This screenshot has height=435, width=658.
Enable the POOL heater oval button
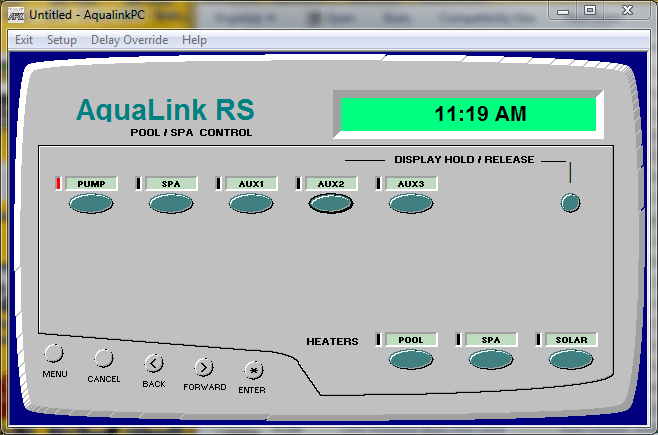click(x=411, y=360)
